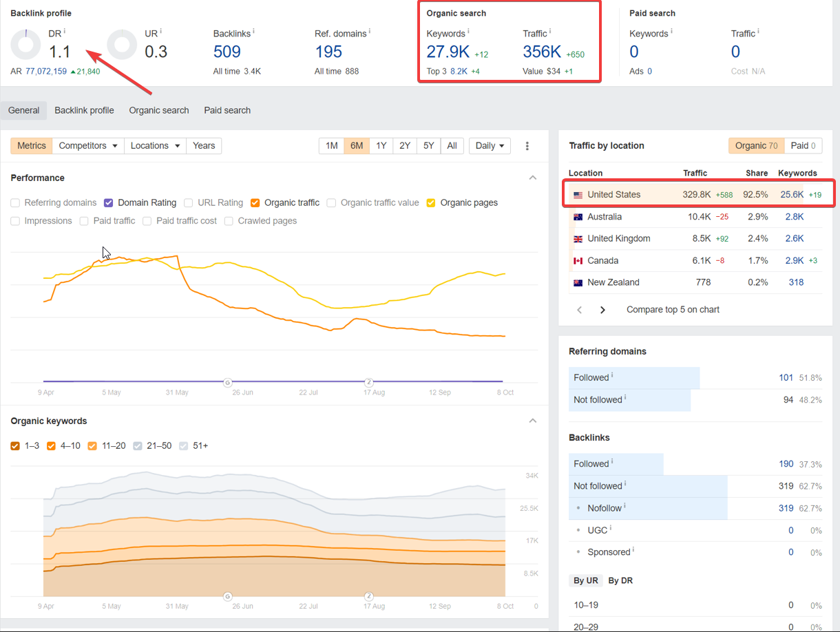Switch location traffic to Paid
The image size is (840, 632).
pos(804,146)
